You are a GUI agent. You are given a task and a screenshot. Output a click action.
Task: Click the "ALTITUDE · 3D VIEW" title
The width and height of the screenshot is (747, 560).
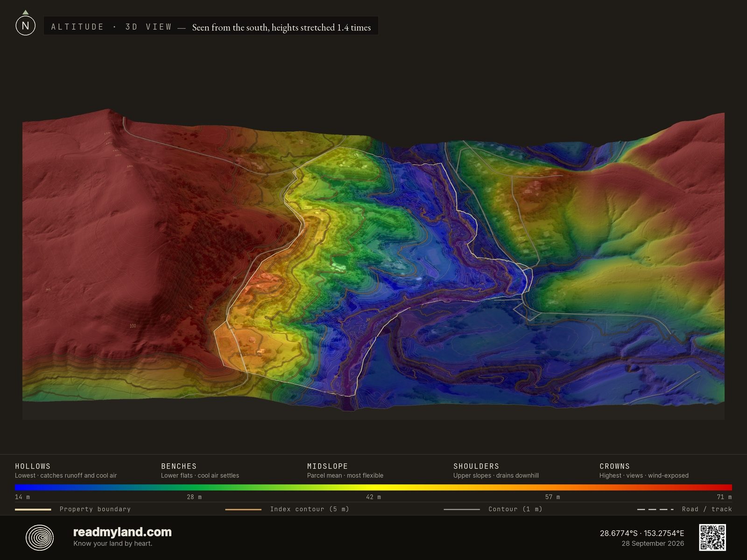[112, 27]
